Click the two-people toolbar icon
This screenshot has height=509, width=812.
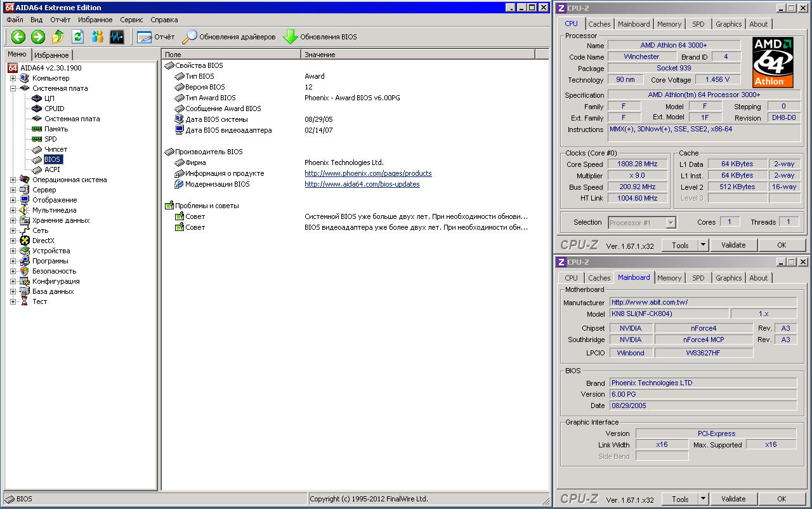(x=97, y=37)
